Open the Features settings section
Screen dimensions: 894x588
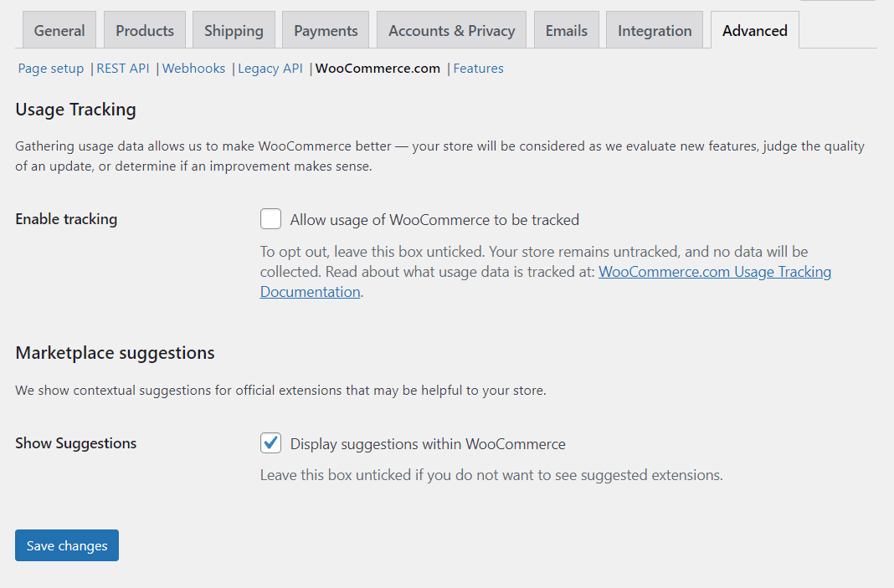coord(478,68)
